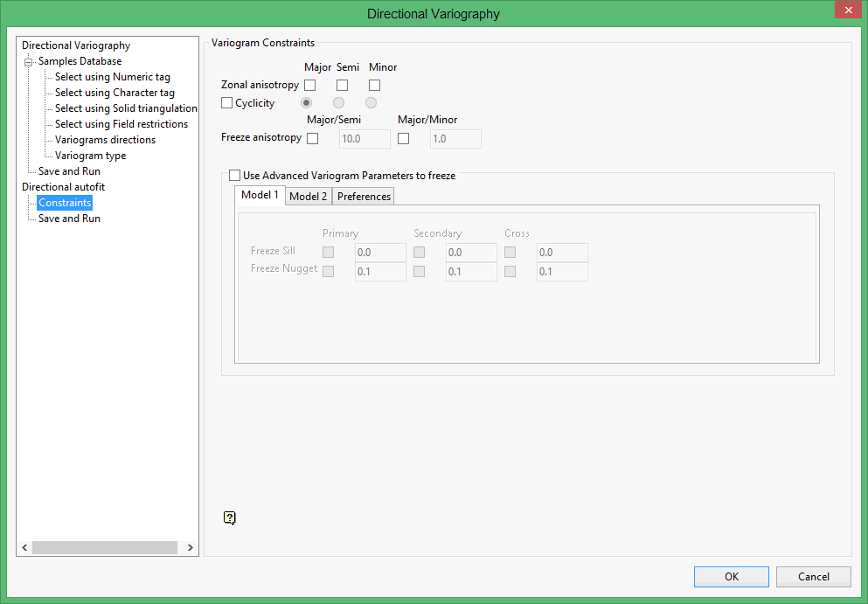
Task: Select Variograms directions tree item
Action: (105, 140)
